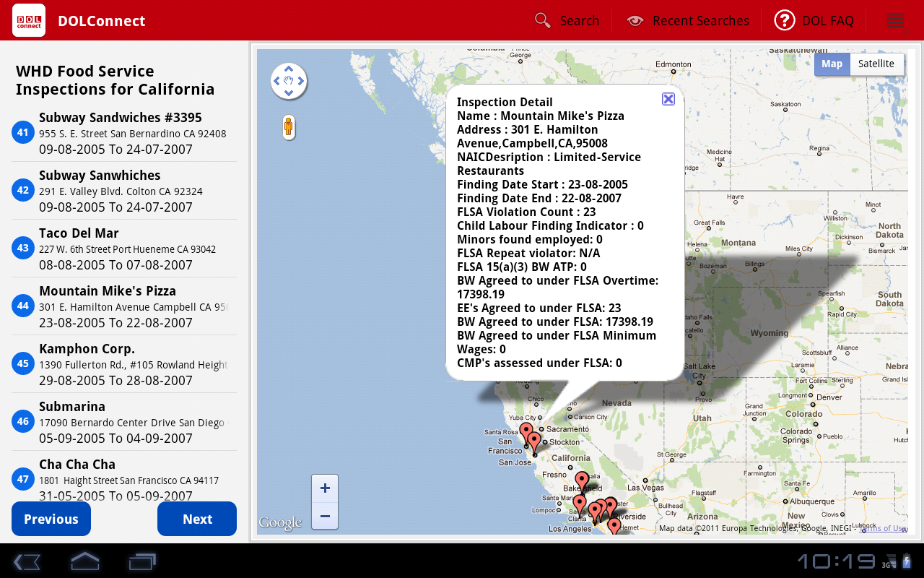Go to Next page of inspections
The height and width of the screenshot is (578, 924).
point(197,519)
